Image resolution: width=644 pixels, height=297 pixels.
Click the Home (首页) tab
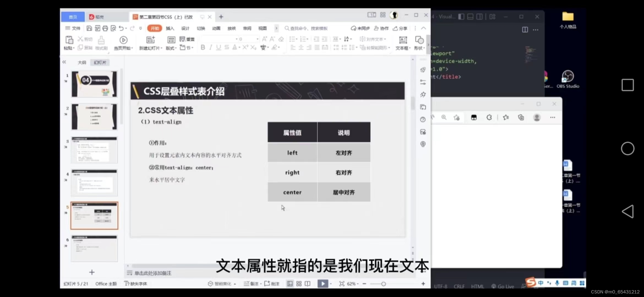point(73,17)
